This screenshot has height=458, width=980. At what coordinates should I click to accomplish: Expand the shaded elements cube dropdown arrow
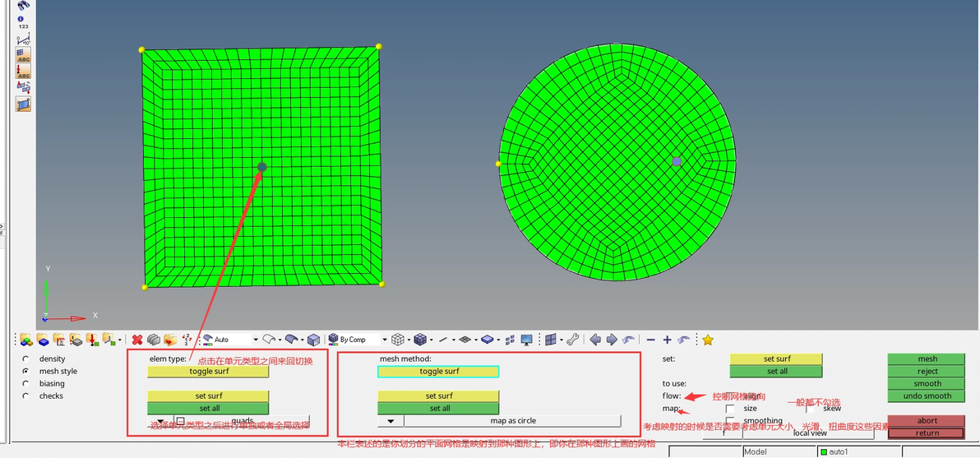click(x=432, y=340)
